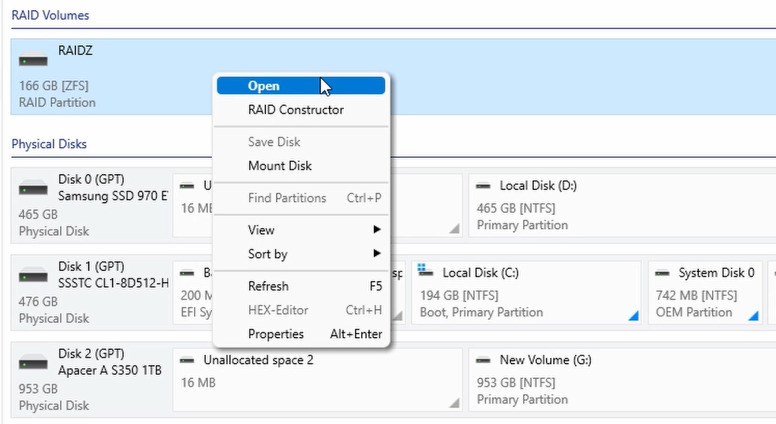Image resolution: width=776 pixels, height=424 pixels.
Task: Select the Local Disk (D:) partition label
Action: (538, 186)
